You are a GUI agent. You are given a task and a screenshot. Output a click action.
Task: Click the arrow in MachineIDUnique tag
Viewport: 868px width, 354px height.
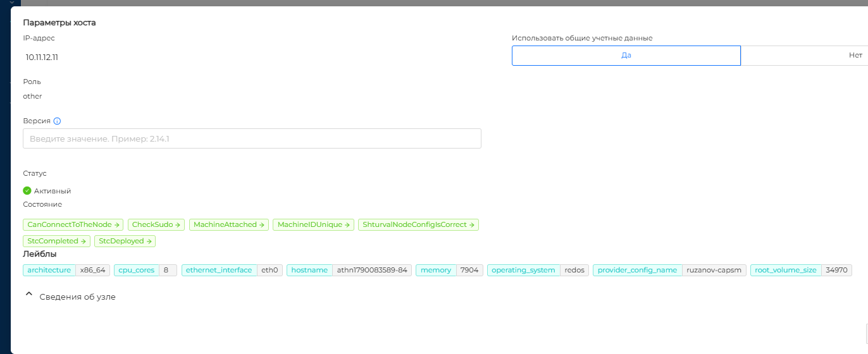[347, 224]
